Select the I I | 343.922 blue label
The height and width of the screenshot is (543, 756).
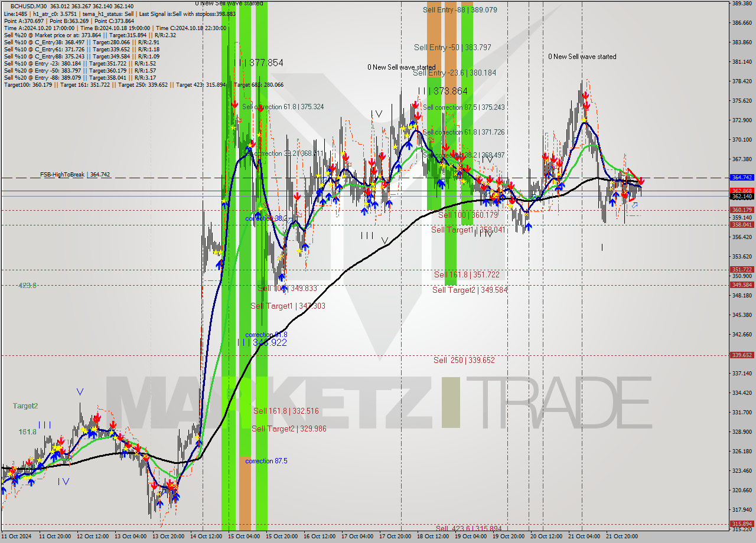(262, 342)
